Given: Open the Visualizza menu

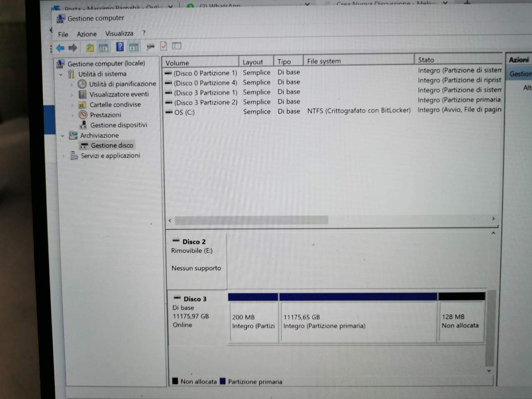Looking at the screenshot, I should 119,33.
